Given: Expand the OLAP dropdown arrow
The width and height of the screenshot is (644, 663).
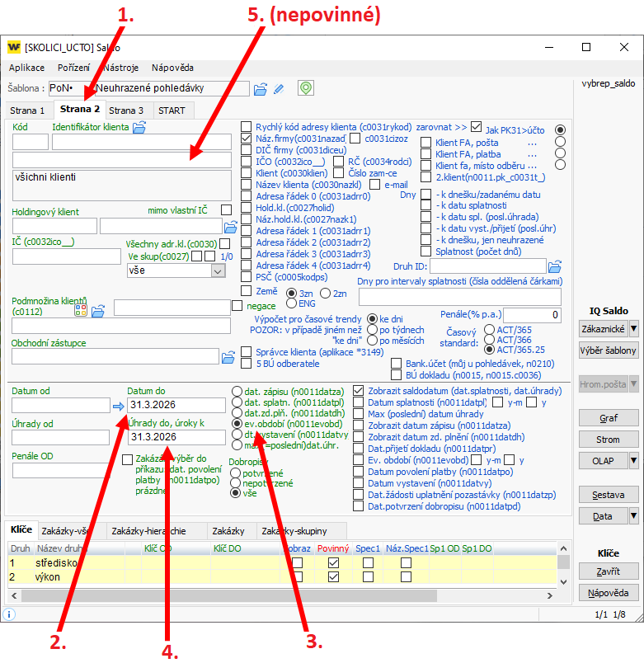Looking at the screenshot, I should coord(633,460).
